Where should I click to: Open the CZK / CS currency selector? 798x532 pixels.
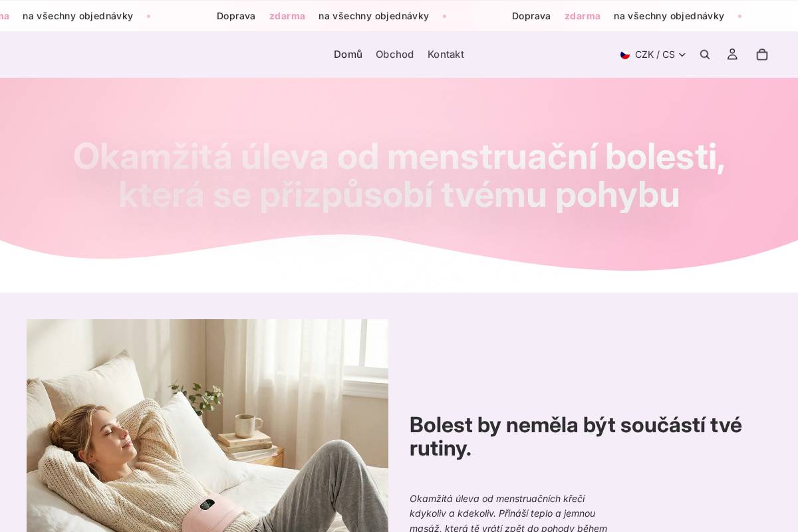coord(653,55)
